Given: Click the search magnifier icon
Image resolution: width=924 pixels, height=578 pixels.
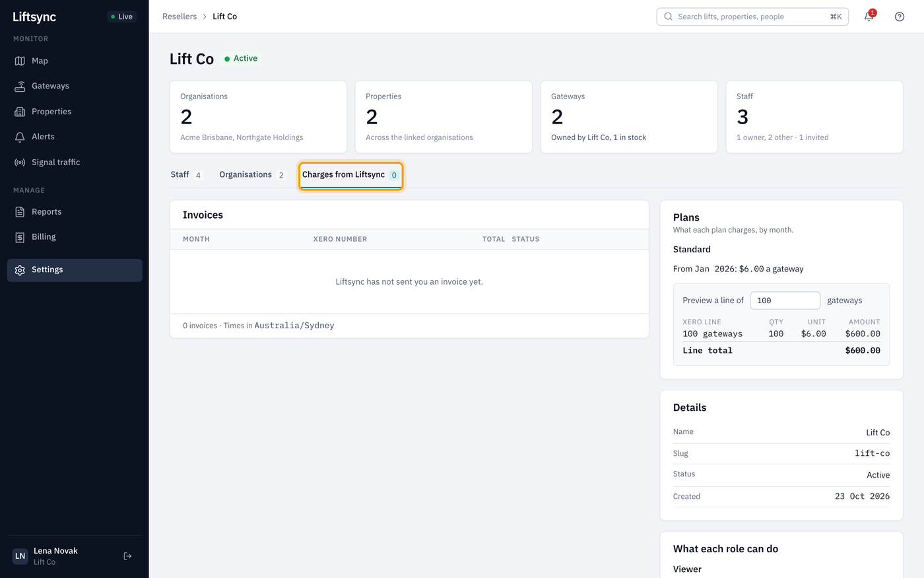Looking at the screenshot, I should tap(668, 17).
